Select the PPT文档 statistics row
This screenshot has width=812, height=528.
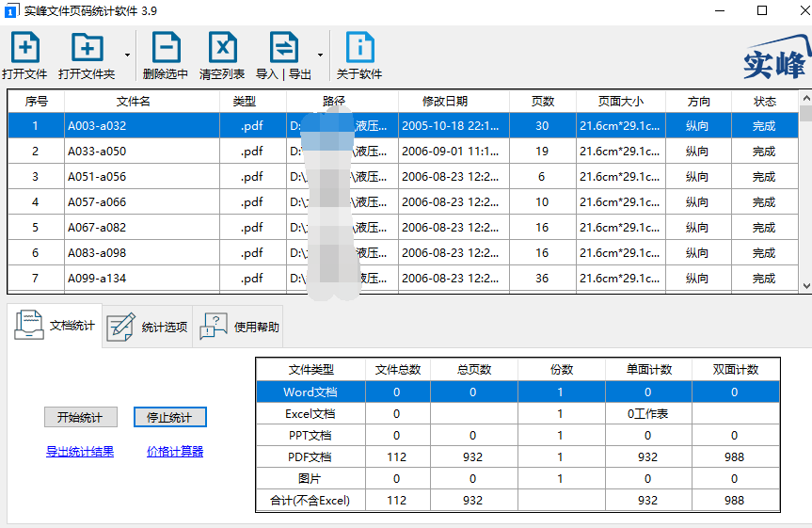click(517, 435)
